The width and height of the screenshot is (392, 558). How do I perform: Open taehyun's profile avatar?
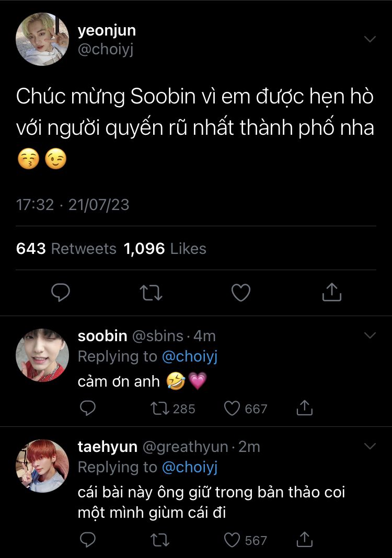[43, 466]
